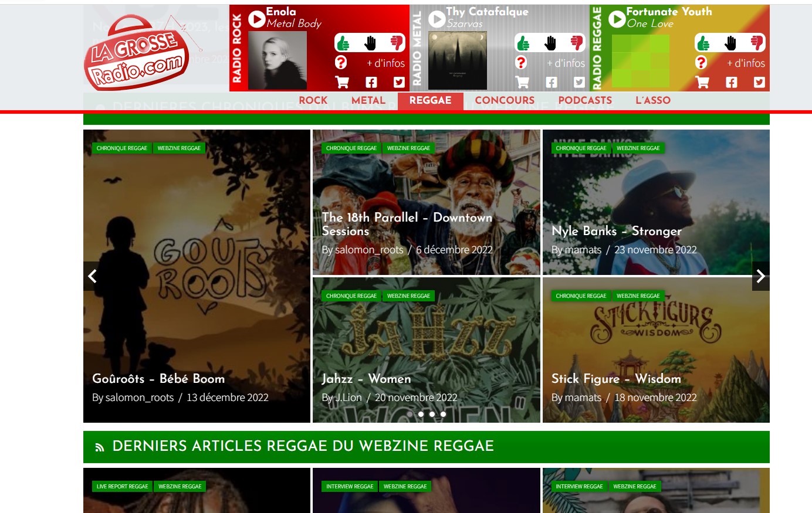Viewport: 812px width, 513px height.
Task: Click Webzine Reggae tag on Goûroôts card
Action: (179, 148)
